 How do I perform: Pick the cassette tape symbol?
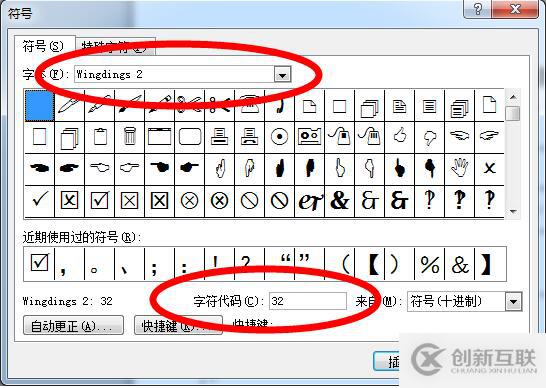[x=309, y=137]
